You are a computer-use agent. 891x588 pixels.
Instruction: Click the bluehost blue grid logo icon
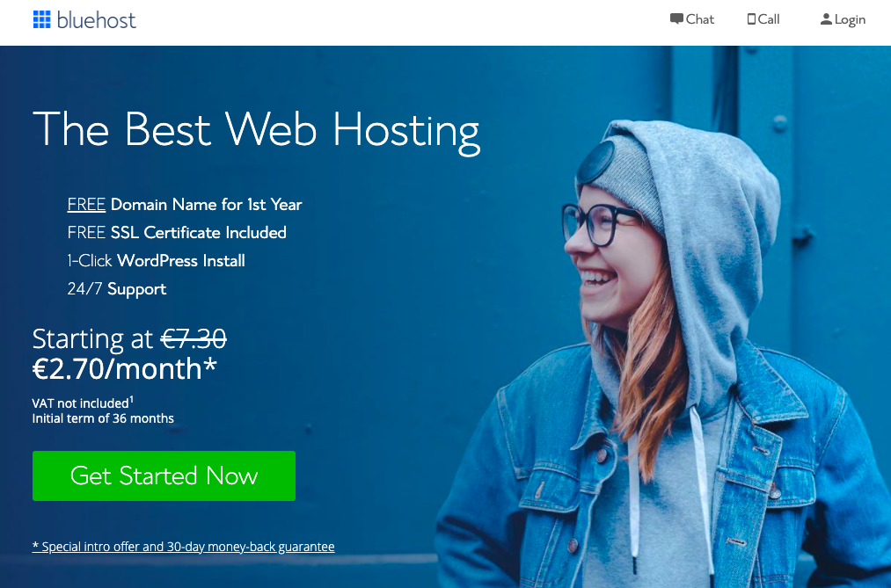point(41,19)
